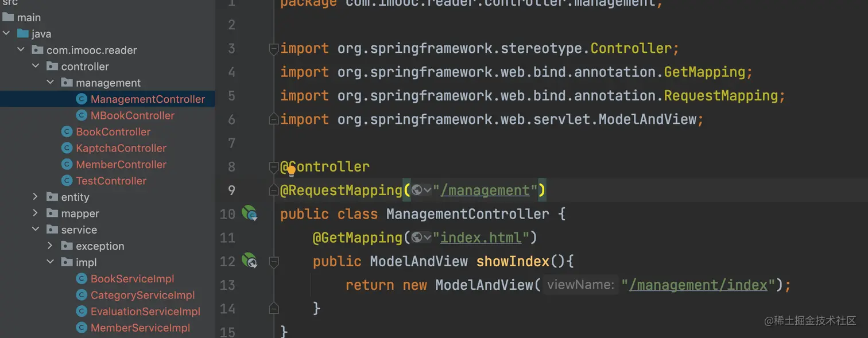Click the main folder icon
This screenshot has width=868, height=338.
click(8, 17)
